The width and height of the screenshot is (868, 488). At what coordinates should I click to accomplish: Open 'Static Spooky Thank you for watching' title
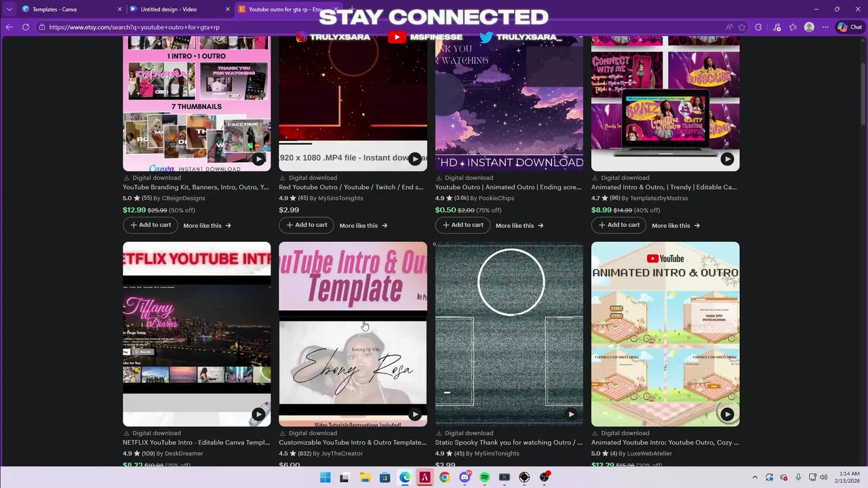[509, 443]
